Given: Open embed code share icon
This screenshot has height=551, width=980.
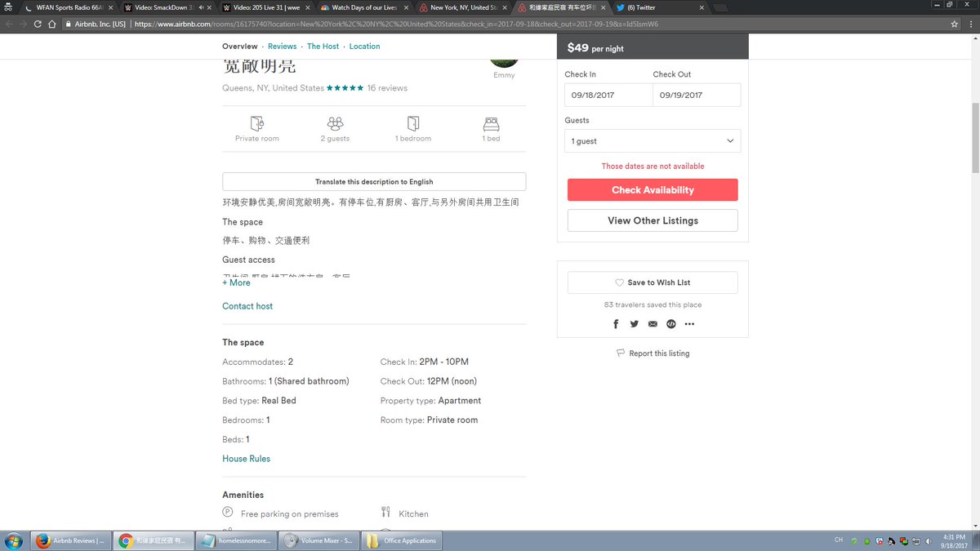Looking at the screenshot, I should click(671, 324).
